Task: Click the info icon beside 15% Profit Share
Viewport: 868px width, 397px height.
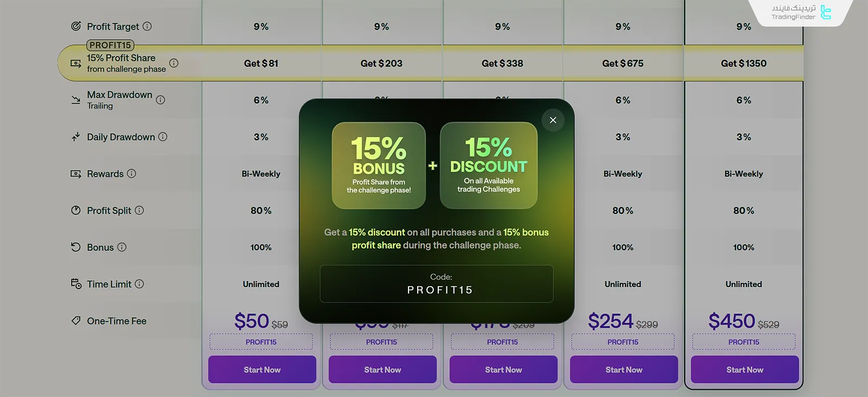Action: 174,63
